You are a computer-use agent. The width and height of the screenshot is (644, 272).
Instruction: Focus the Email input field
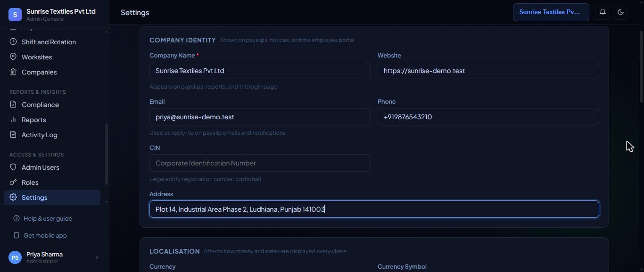coord(260,117)
